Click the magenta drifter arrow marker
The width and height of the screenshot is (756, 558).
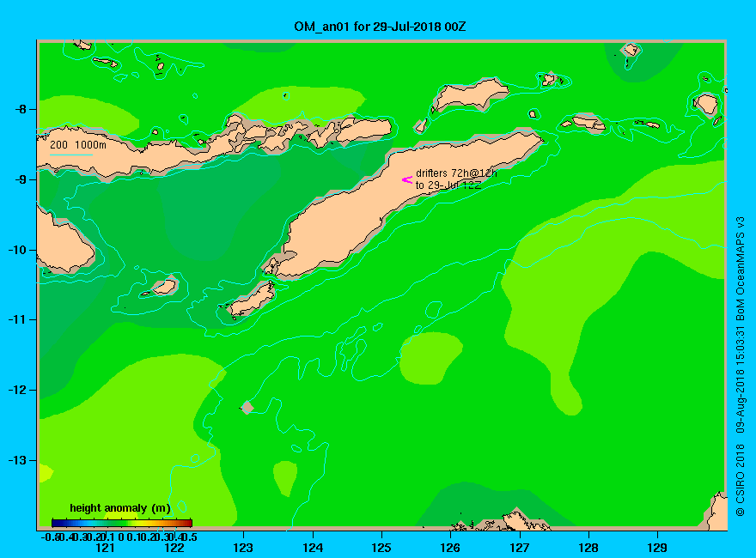407,179
